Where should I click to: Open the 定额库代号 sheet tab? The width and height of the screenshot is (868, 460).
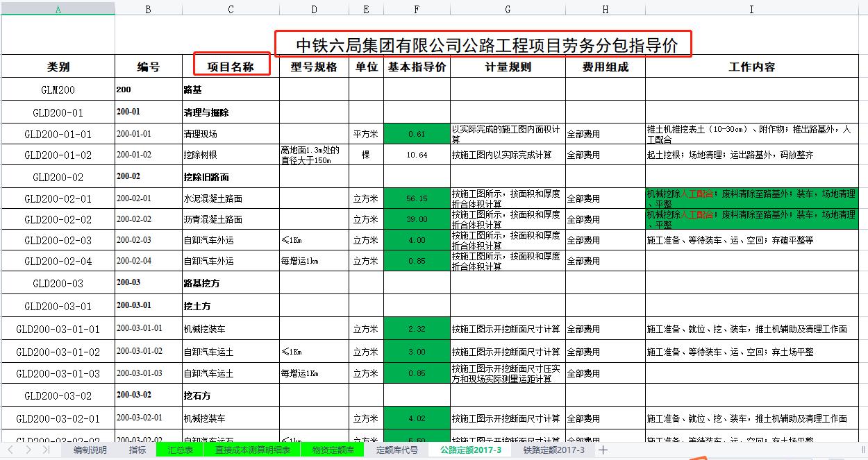[x=397, y=450]
